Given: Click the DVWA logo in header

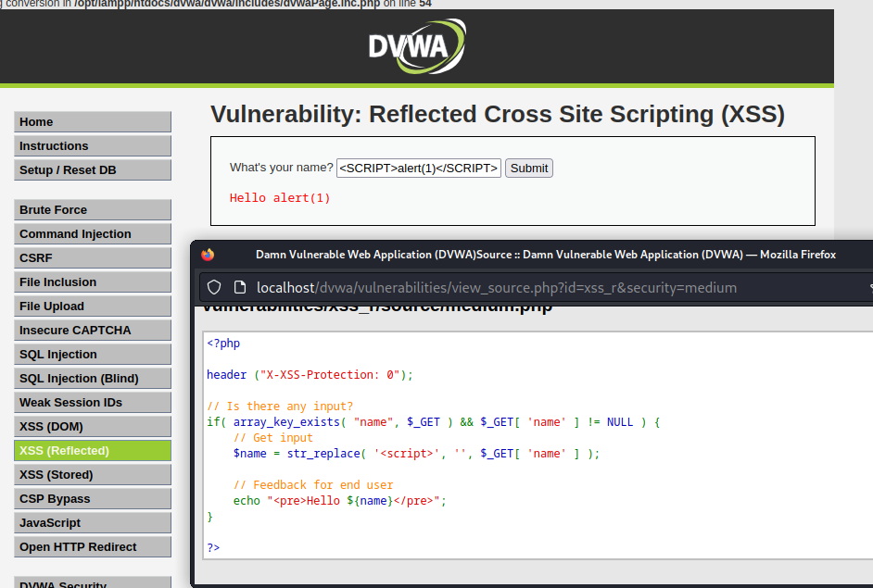Looking at the screenshot, I should pos(417,46).
